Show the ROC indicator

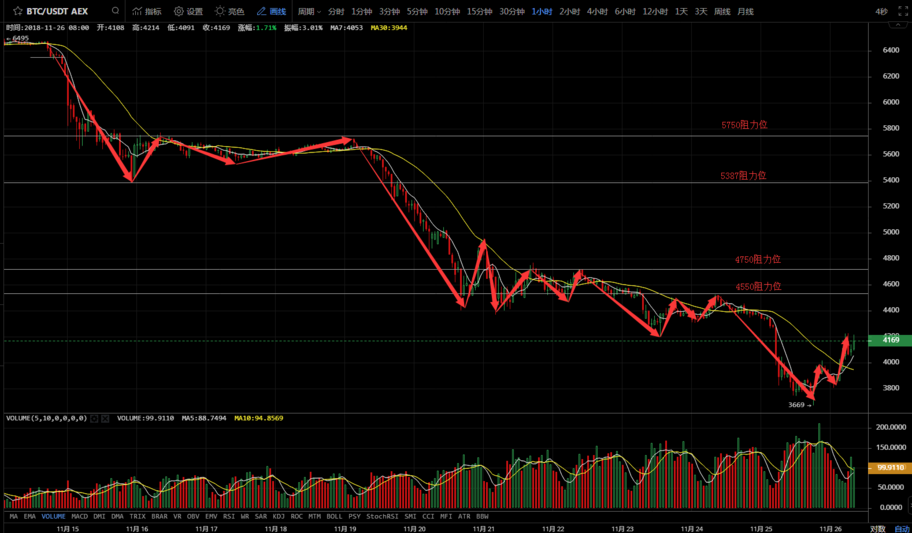[x=297, y=516]
